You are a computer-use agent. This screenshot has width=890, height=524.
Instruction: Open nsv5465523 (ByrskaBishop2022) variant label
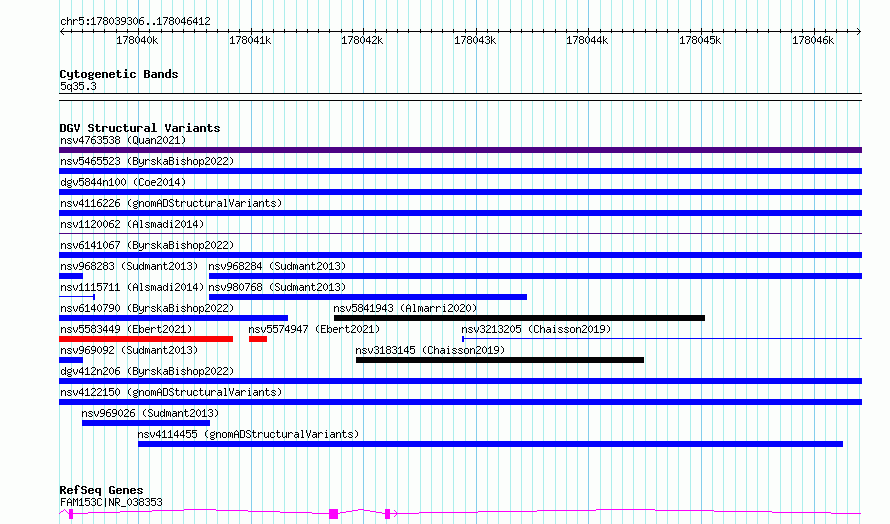[x=147, y=161]
